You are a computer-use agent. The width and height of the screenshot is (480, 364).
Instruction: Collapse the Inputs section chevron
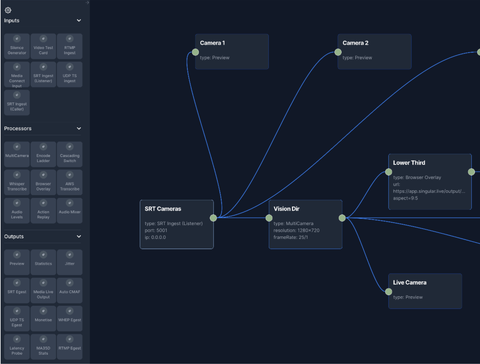79,20
